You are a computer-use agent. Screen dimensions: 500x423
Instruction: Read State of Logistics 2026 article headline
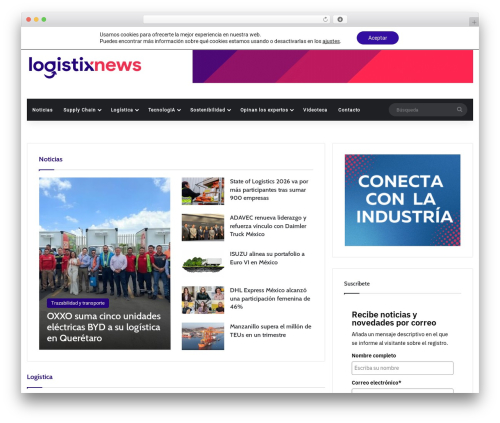[x=269, y=190]
